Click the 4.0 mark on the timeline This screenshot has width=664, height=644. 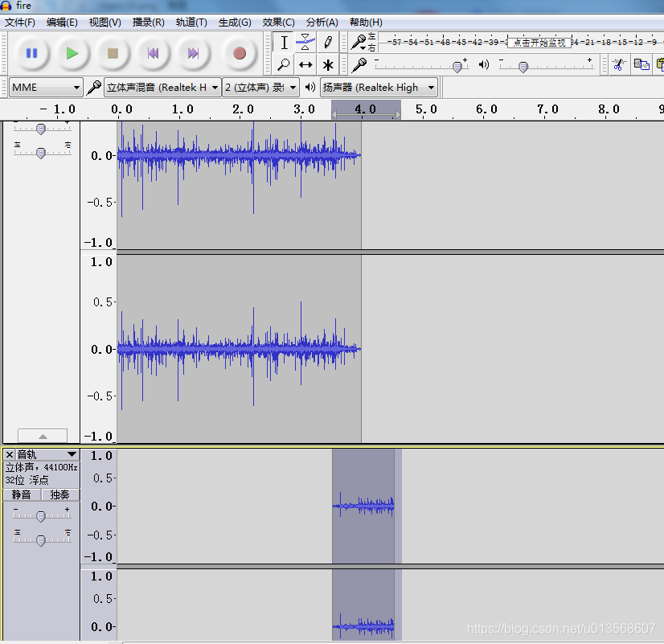point(365,109)
